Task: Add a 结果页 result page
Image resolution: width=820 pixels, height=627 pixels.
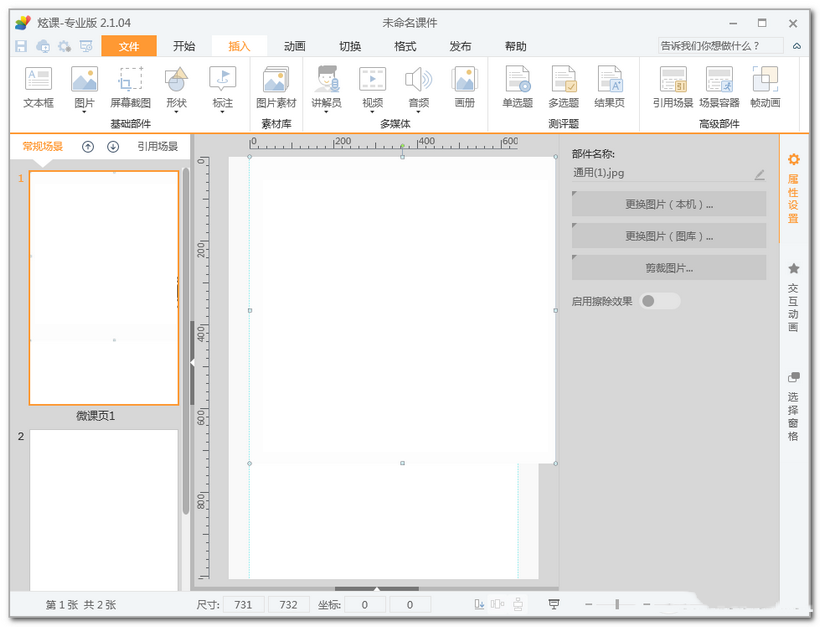Action: 609,88
